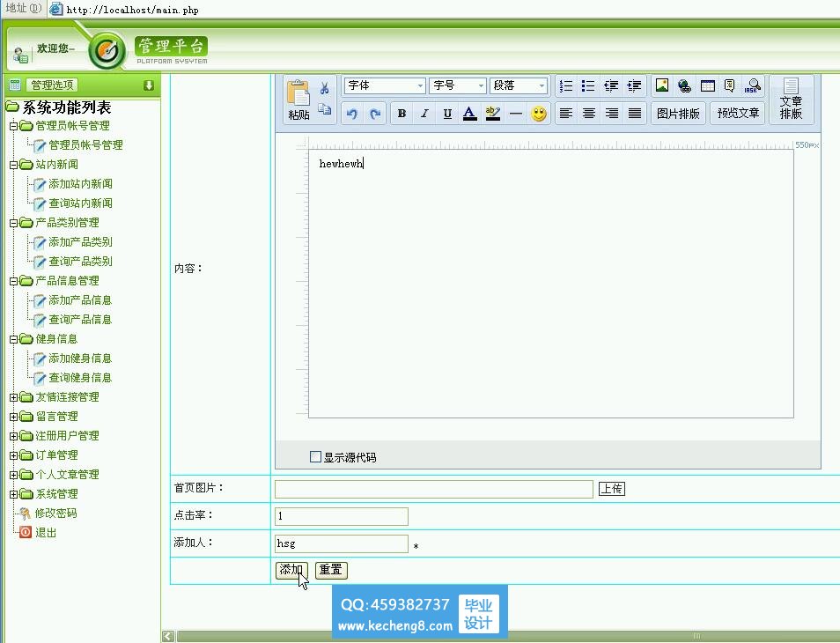Insert a horizontal line

(515, 114)
